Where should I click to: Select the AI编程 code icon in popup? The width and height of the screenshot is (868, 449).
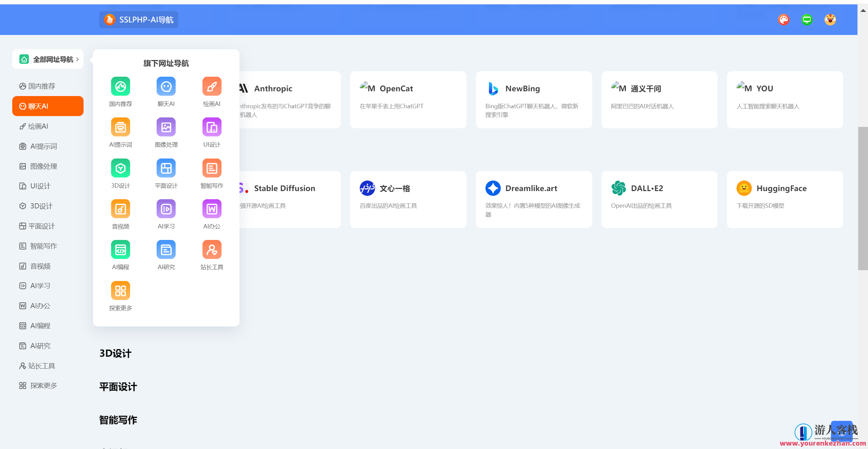[x=120, y=250]
